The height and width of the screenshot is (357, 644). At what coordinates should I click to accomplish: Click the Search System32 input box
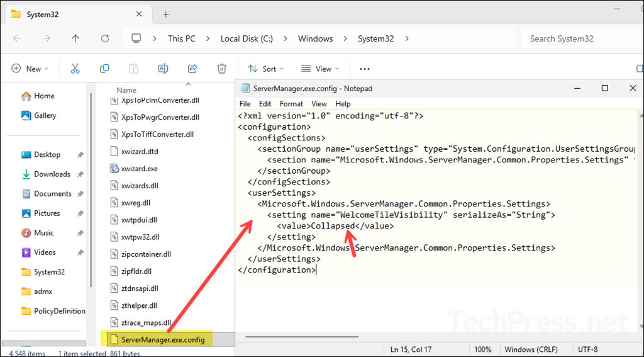point(579,38)
